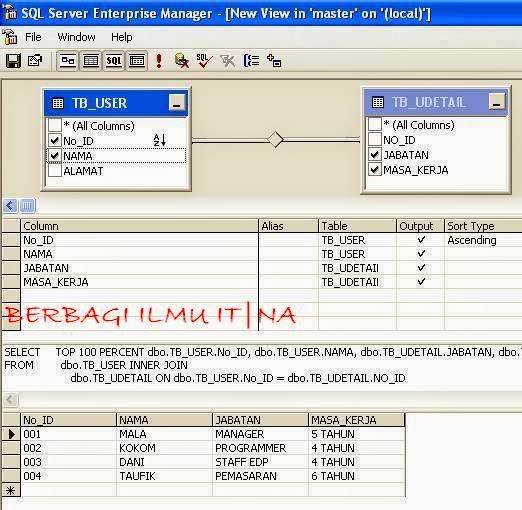Uncheck No_ID in TB_USER table
The height and width of the screenshot is (510, 522).
(55, 140)
